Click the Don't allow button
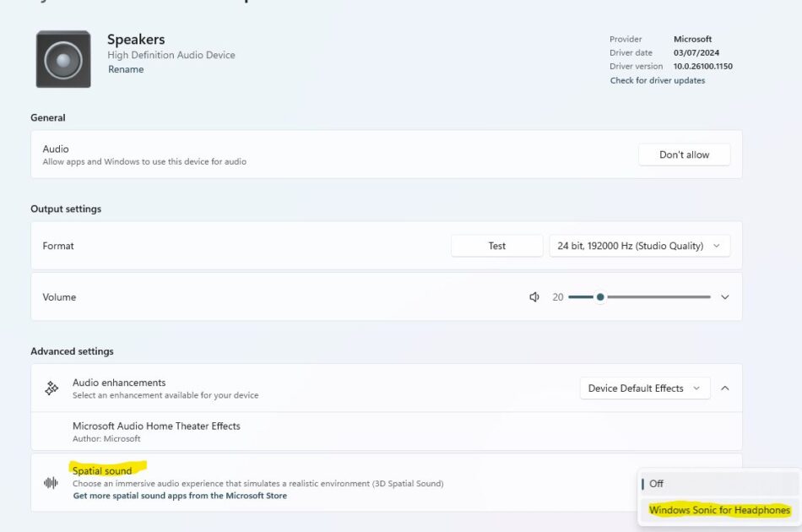Viewport: 802px width, 532px height. 685,155
